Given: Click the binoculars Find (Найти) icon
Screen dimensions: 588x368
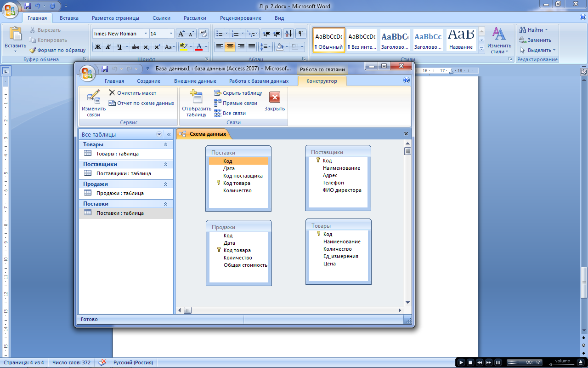Looking at the screenshot, I should (522, 30).
